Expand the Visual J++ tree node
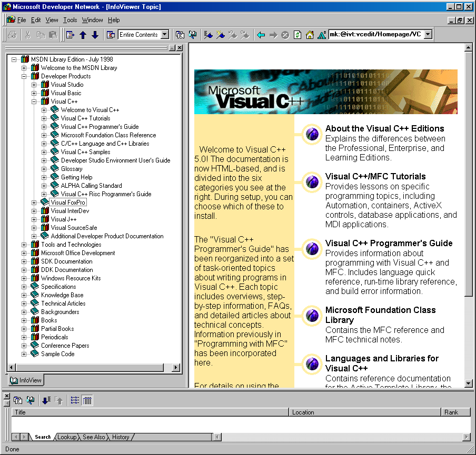Image resolution: width=476 pixels, height=455 pixels. click(34, 219)
